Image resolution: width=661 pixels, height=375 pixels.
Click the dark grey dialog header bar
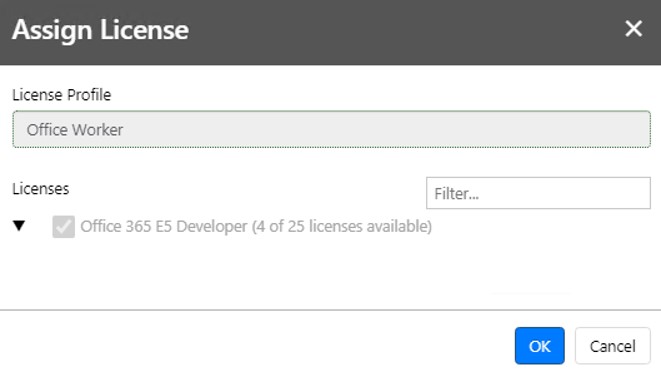coord(330,32)
